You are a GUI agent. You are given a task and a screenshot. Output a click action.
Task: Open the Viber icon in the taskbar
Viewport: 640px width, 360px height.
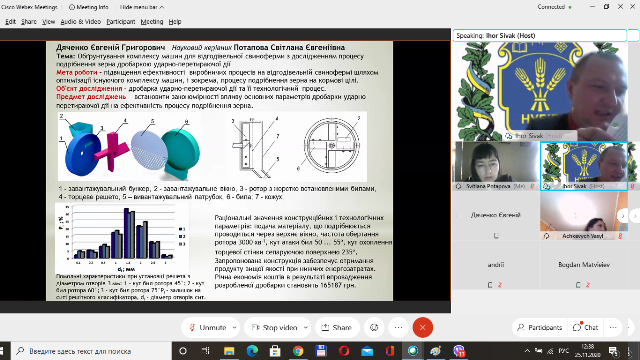pyautogui.click(x=459, y=351)
